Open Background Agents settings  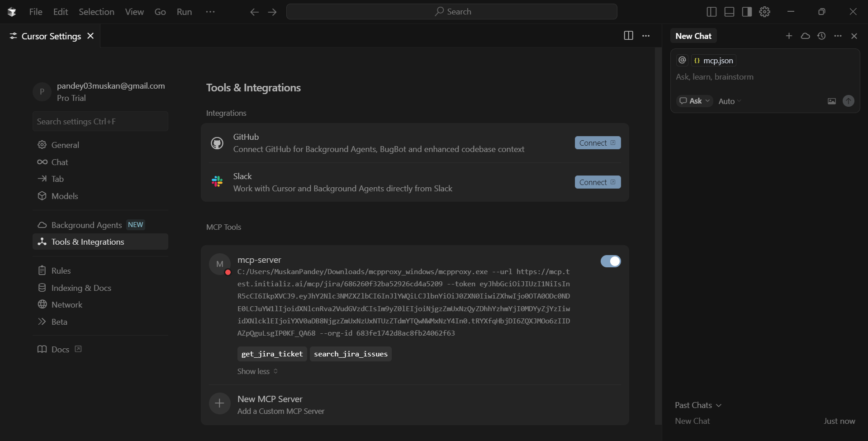100,225
